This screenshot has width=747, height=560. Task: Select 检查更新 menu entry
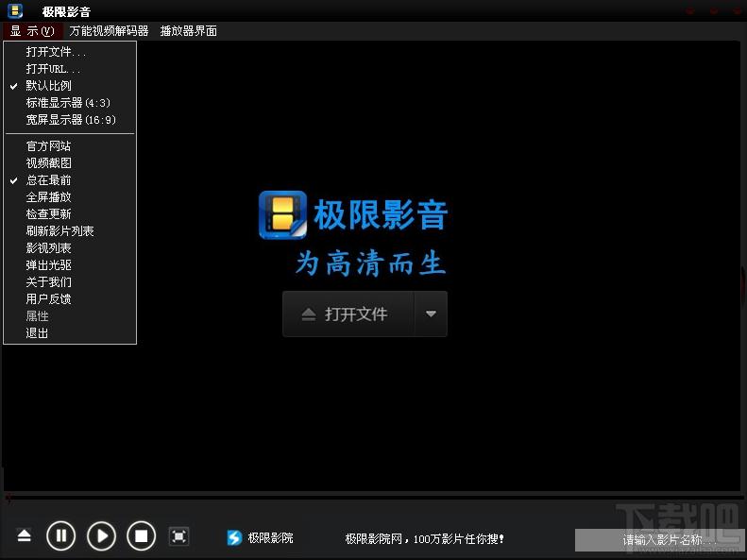[x=70, y=214]
